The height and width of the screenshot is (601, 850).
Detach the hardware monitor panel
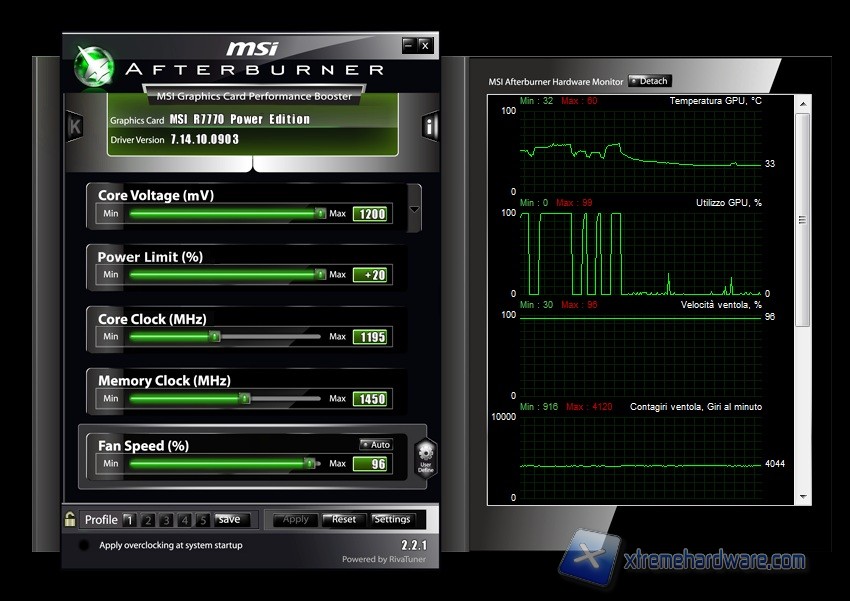coord(650,81)
